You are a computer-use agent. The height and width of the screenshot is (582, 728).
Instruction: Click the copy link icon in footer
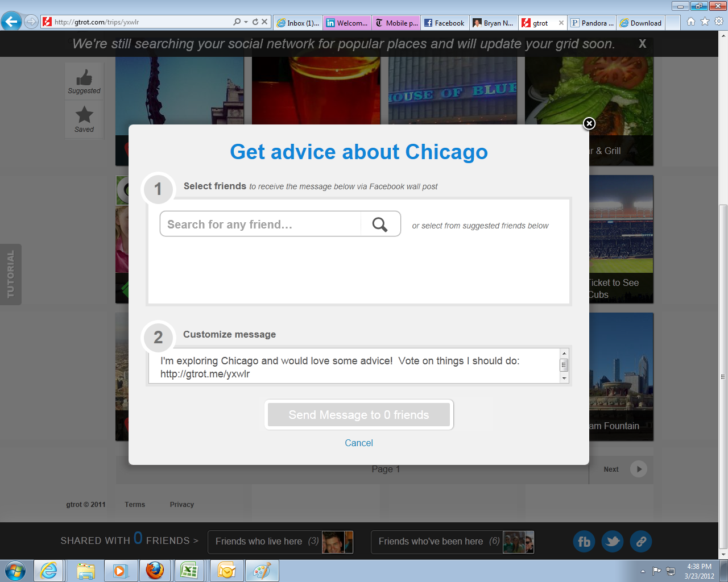coord(641,542)
